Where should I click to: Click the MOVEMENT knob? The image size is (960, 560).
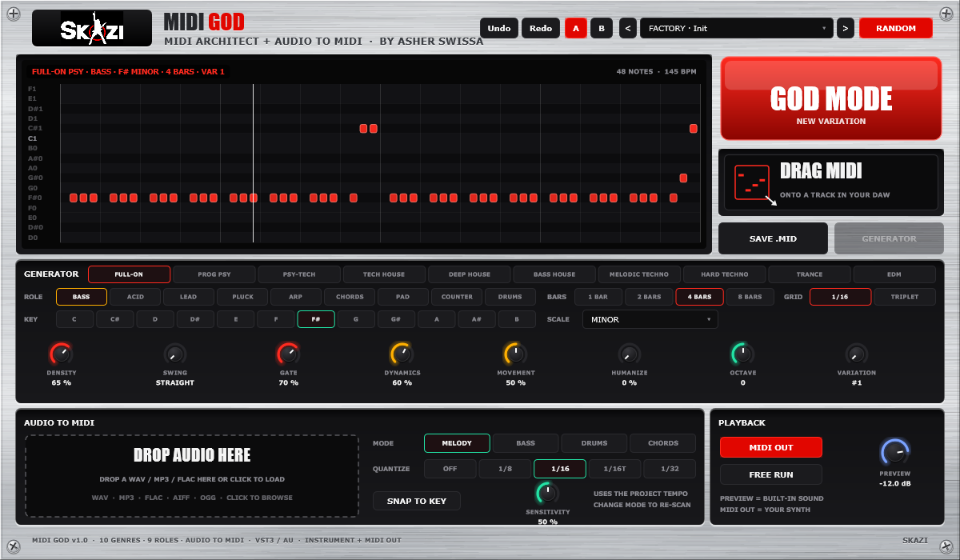pyautogui.click(x=516, y=354)
